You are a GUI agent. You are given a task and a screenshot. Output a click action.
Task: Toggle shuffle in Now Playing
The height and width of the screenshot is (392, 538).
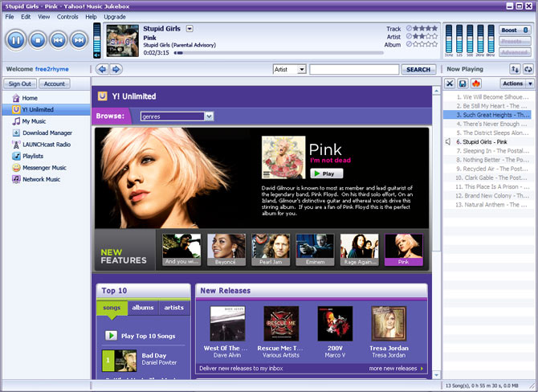[x=514, y=70]
